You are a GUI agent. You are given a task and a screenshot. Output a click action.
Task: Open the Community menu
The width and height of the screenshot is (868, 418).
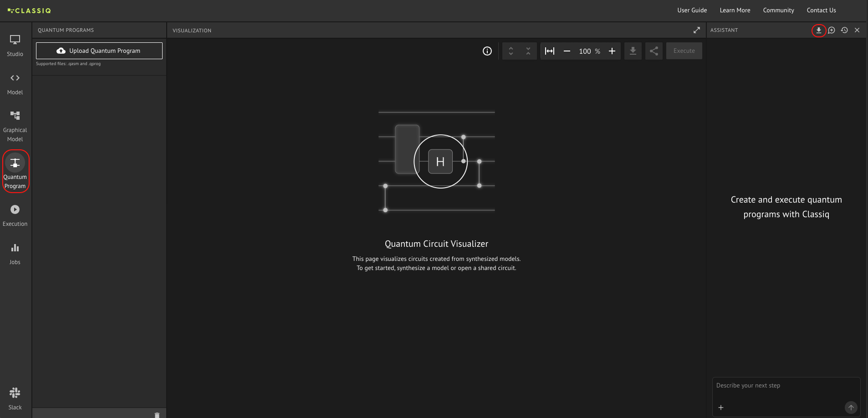pyautogui.click(x=778, y=10)
